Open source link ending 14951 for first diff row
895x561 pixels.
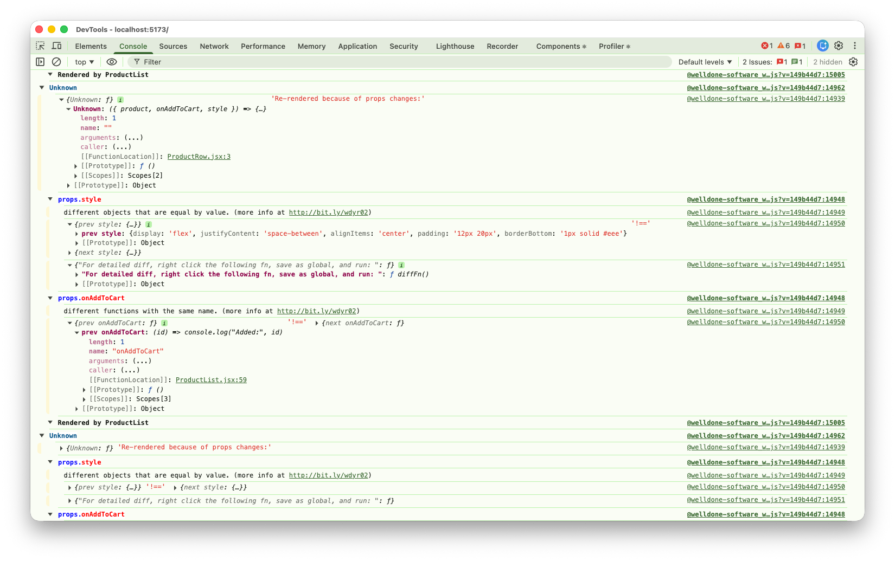click(x=765, y=265)
